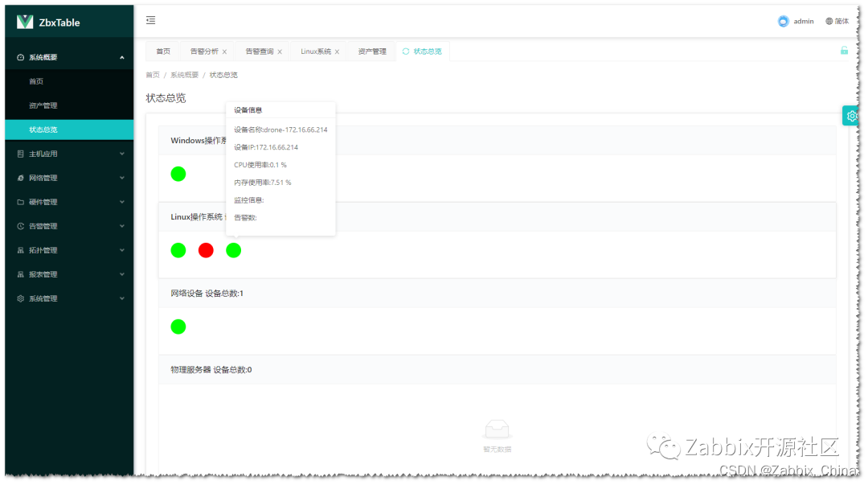Click the red alert status dot under Linux操作系统
868x485 pixels.
206,250
